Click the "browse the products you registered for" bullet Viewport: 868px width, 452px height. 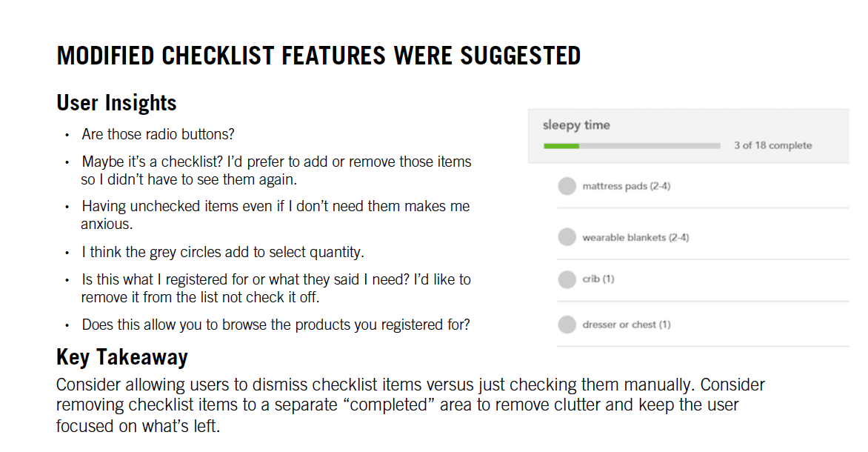coord(276,325)
